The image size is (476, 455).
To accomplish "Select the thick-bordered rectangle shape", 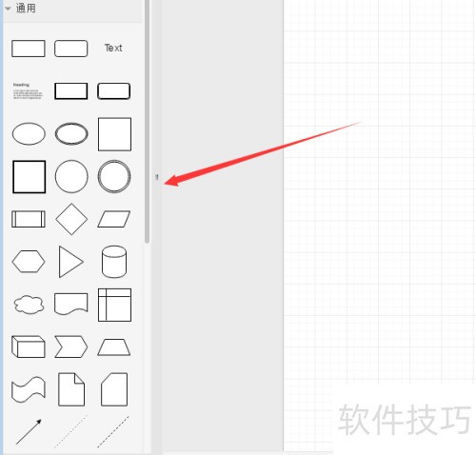I will pos(70,91).
